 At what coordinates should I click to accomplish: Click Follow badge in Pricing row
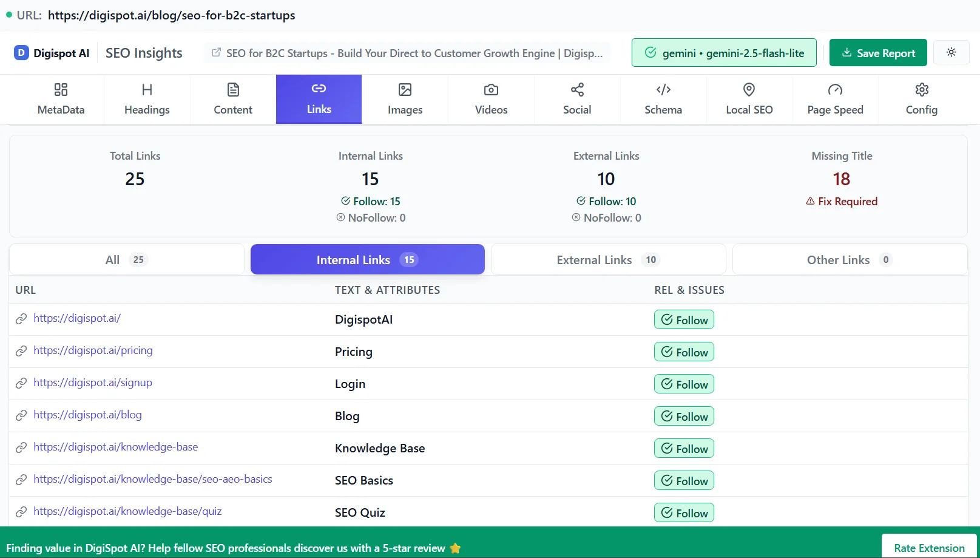pyautogui.click(x=684, y=352)
